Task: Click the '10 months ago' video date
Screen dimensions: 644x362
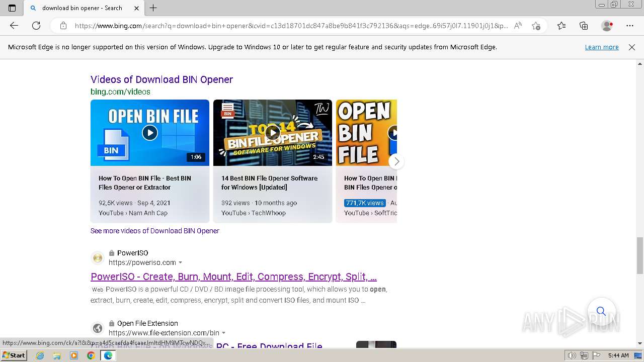Action: [x=276, y=203]
